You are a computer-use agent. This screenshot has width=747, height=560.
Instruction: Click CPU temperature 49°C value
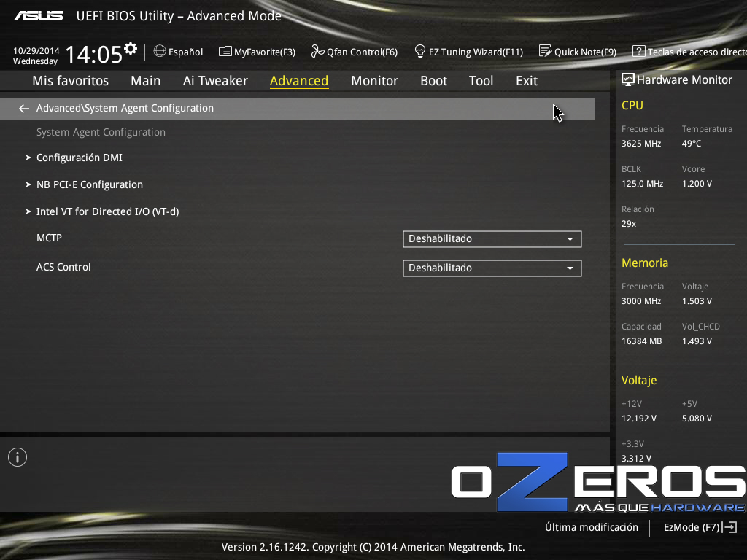pos(692,144)
